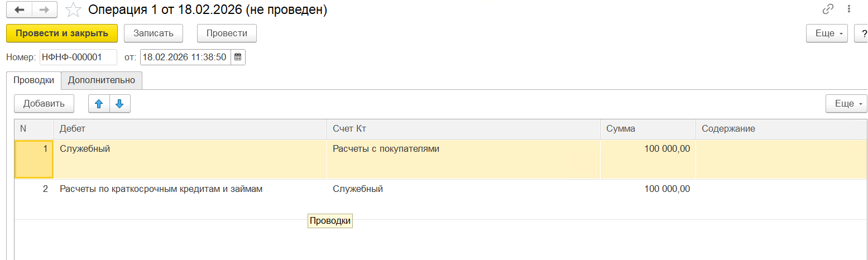This screenshot has height=260, width=868.
Task: Add document to favorites with star icon
Action: click(73, 10)
